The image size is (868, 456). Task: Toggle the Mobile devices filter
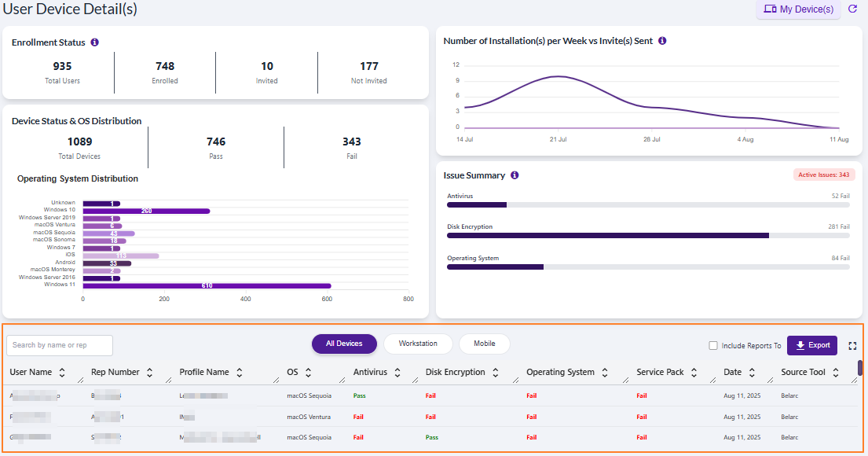click(x=484, y=344)
